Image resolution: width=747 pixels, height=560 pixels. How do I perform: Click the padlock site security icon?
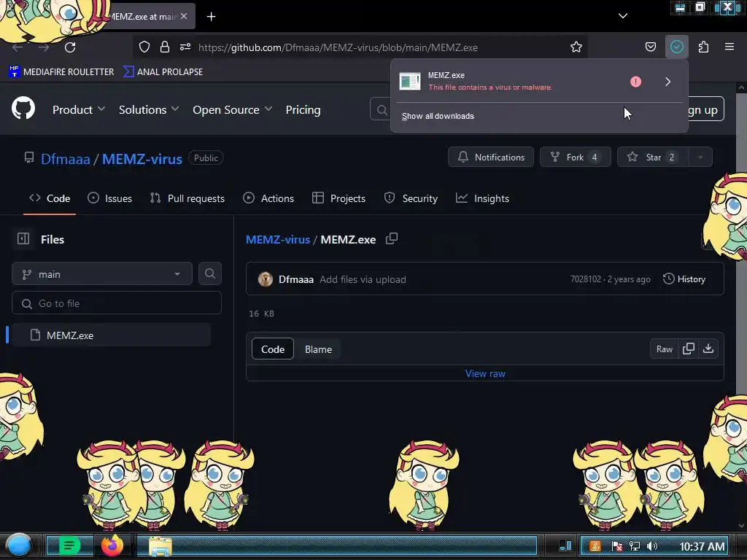pos(165,47)
